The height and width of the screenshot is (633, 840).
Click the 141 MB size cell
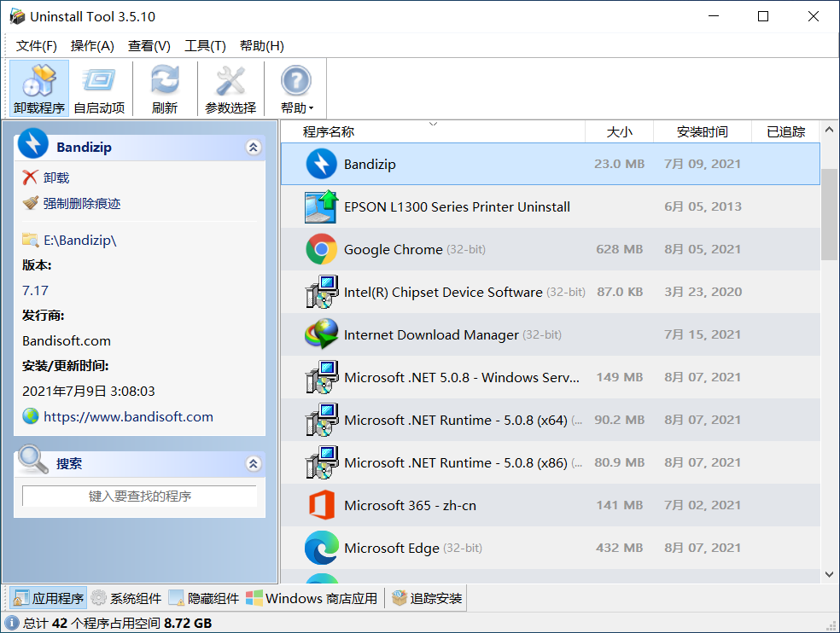click(619, 505)
